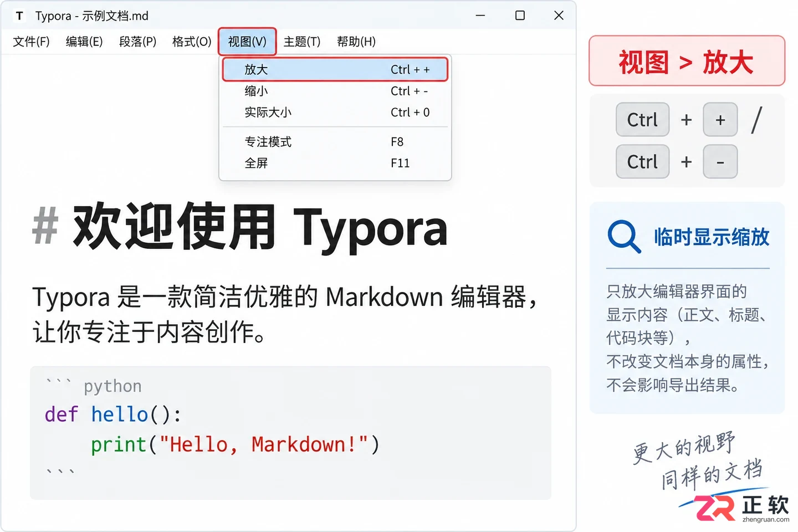Click the paragraph starting Typora 是一款

[285, 314]
